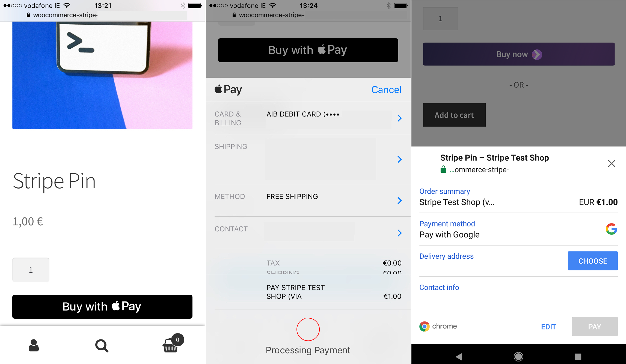Viewport: 626px width, 364px height.
Task: Tap the Chrome browser icon in Google Pay
Action: point(425,326)
